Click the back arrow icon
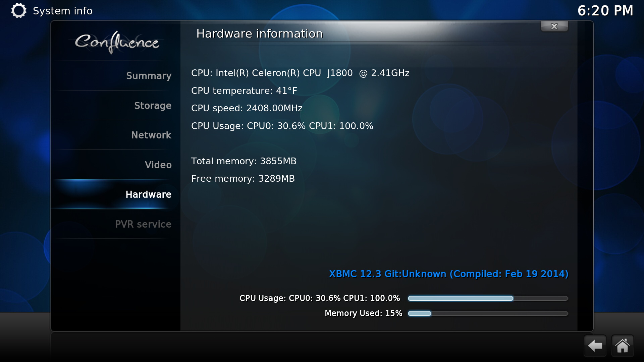Screen dimensions: 644x362 click(x=595, y=346)
